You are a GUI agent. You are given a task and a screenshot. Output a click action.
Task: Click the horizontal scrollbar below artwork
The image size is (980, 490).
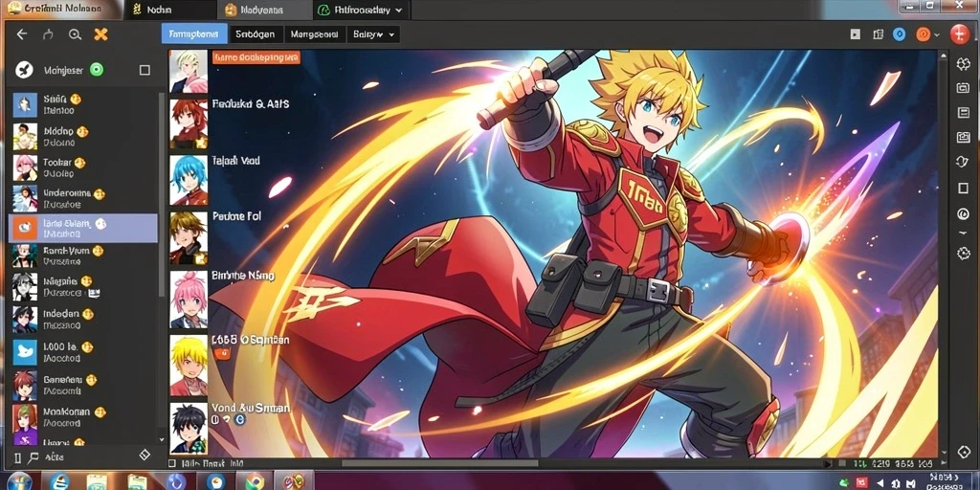(440, 464)
